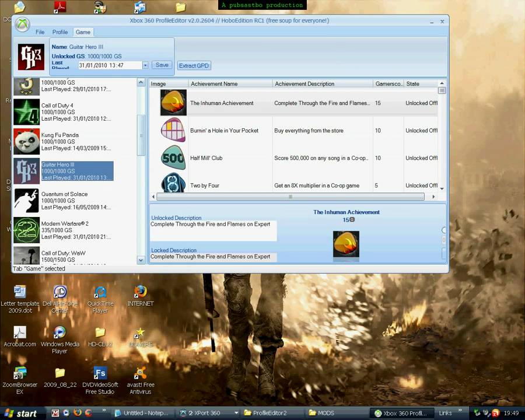Click the State column header
Viewport: 525px width, 420px height.
[421, 84]
